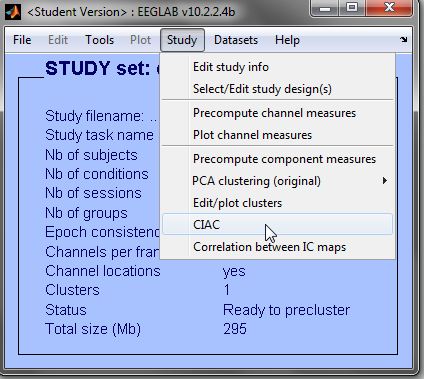This screenshot has height=379, width=424.
Task: Open the File menu
Action: point(22,40)
